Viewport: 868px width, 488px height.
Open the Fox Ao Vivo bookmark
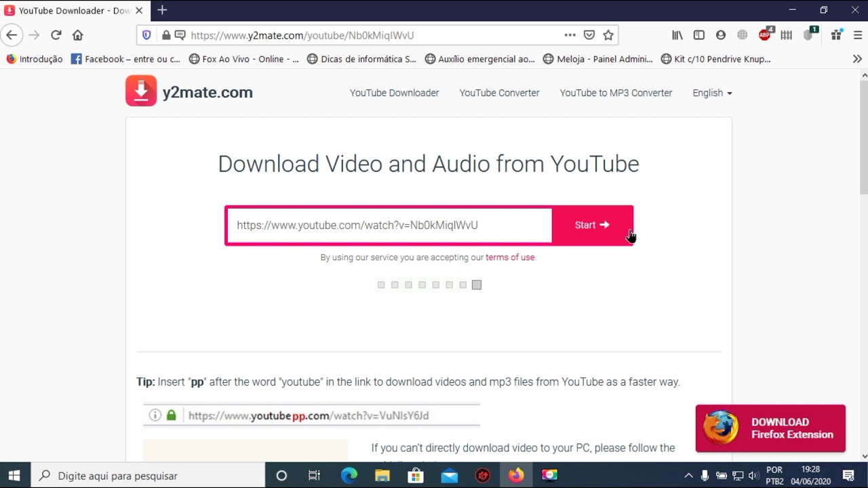pyautogui.click(x=244, y=59)
